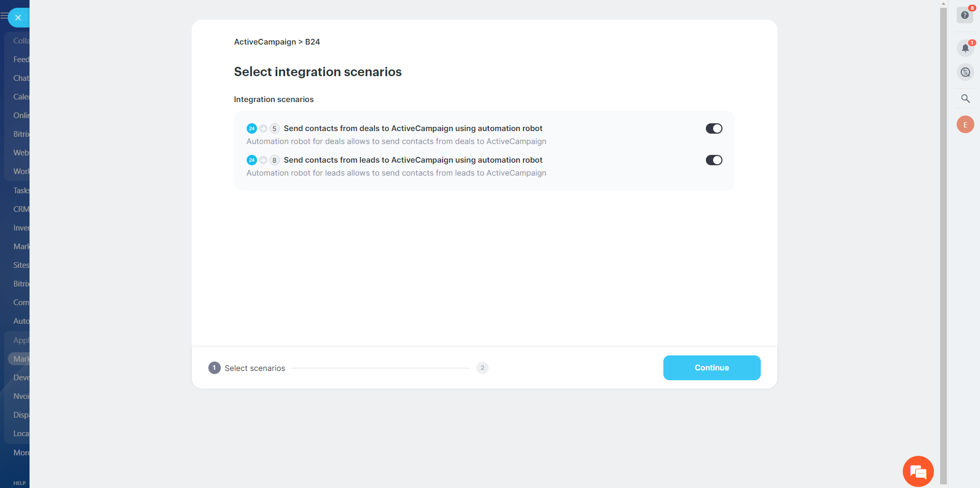Open Feed in the left menu

21,60
